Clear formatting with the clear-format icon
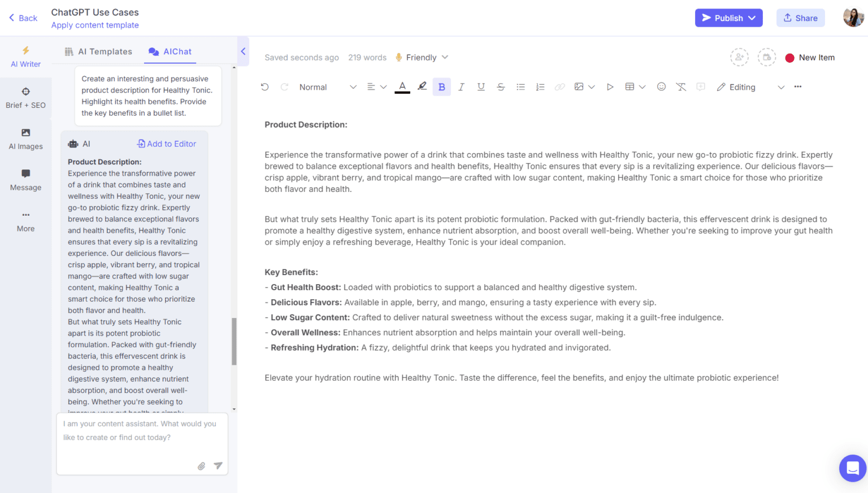This screenshot has width=868, height=493. coord(681,86)
